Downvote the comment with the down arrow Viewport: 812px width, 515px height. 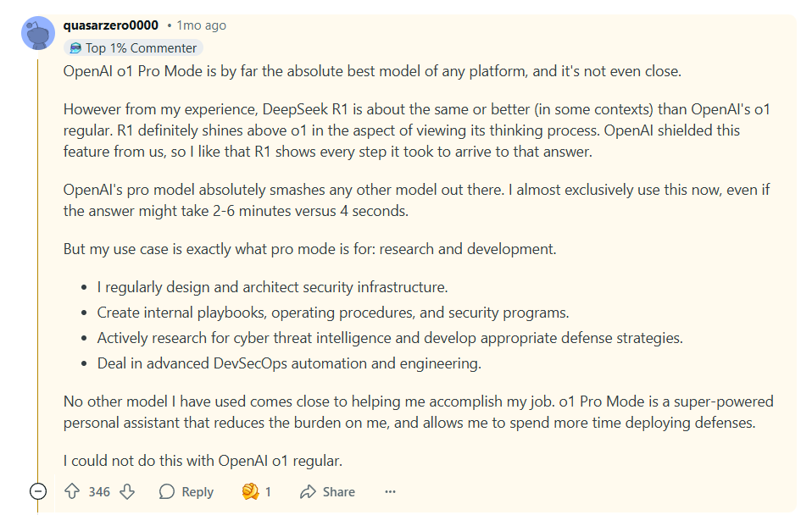[x=125, y=491]
